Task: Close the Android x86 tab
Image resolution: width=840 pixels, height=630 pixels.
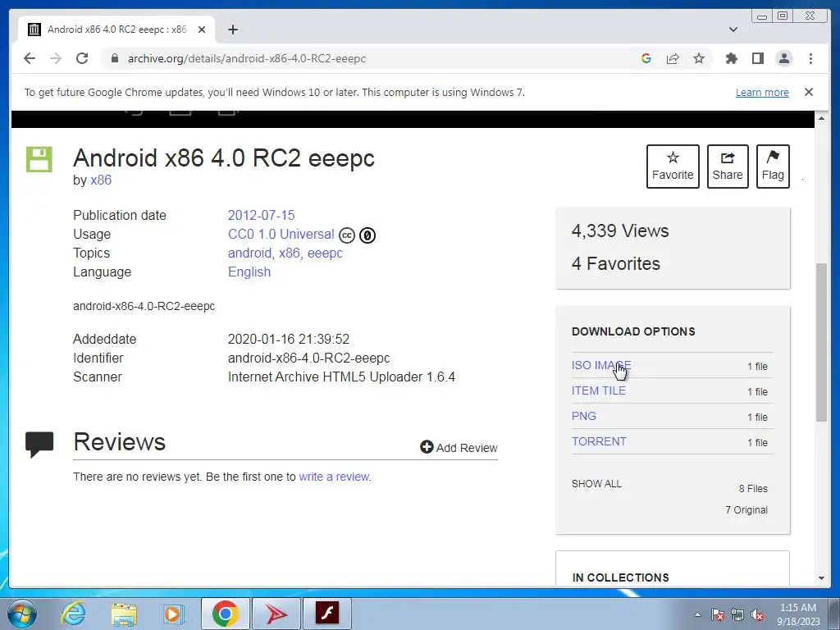Action: point(202,30)
